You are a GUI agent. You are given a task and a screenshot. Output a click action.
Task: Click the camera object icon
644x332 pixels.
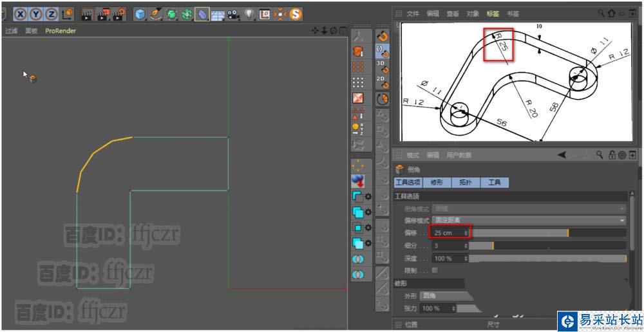pyautogui.click(x=234, y=14)
